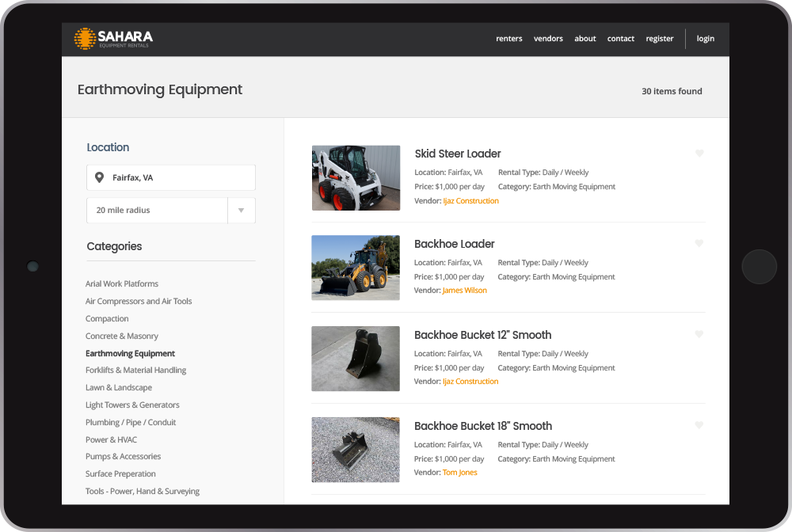Favorite the Backhoe Loader listing heart
Viewport: 792px width, 532px height.
point(699,244)
